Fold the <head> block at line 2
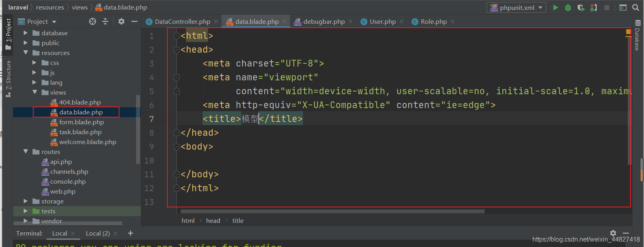 (177, 50)
